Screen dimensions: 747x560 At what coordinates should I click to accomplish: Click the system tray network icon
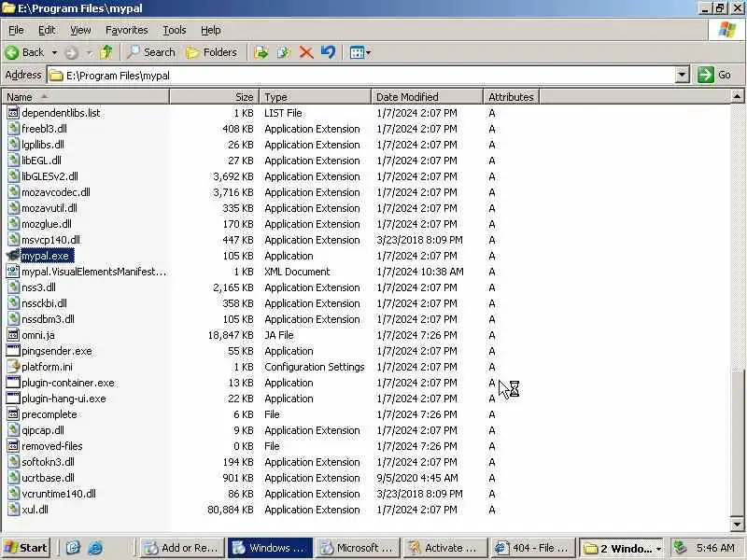[x=680, y=548]
